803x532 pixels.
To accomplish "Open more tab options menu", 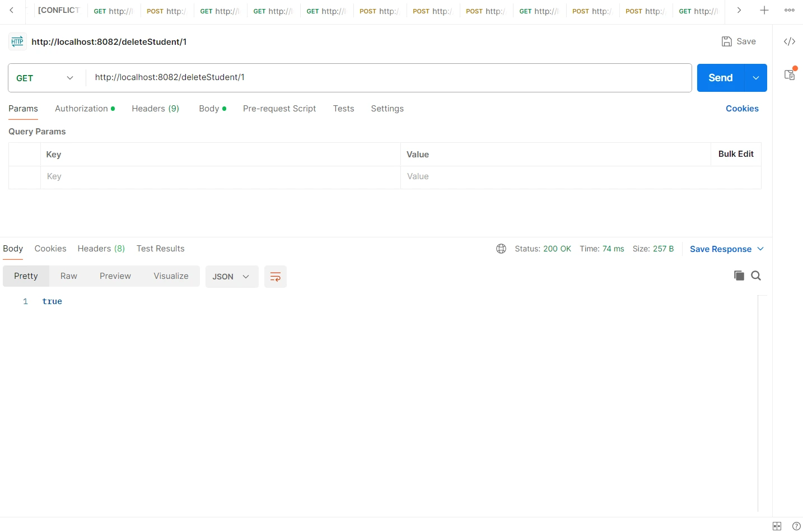I will [x=790, y=10].
